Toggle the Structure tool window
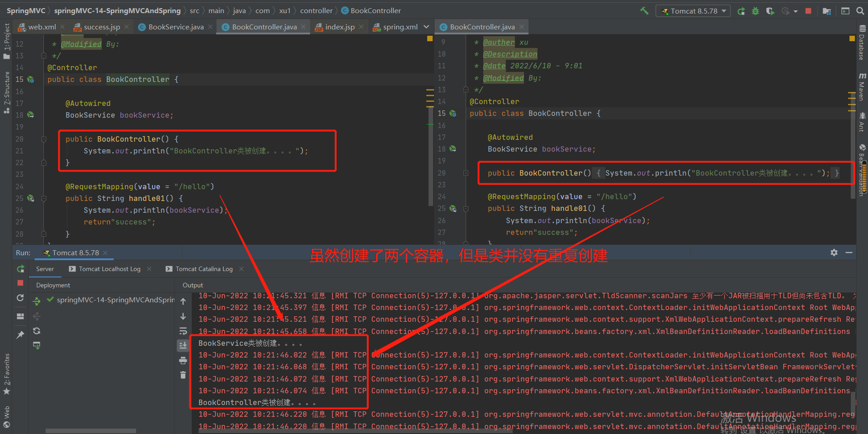This screenshot has height=434, width=868. [6, 92]
